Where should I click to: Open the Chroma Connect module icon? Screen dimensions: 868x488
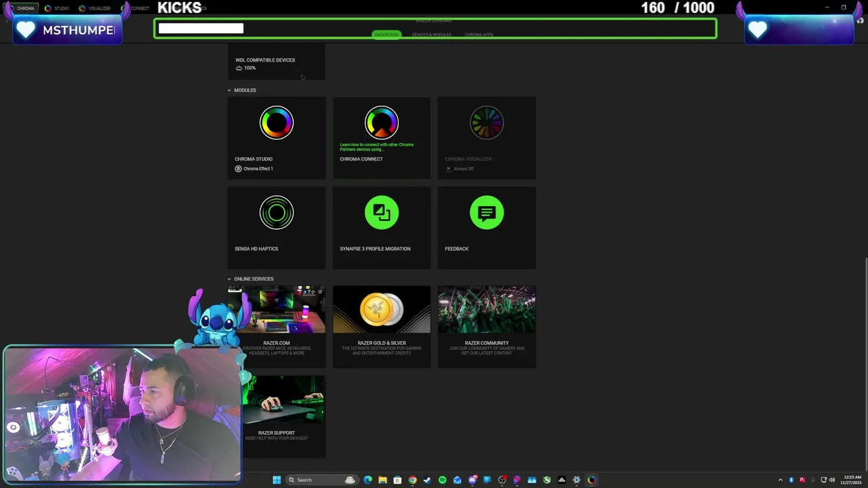[x=382, y=123]
